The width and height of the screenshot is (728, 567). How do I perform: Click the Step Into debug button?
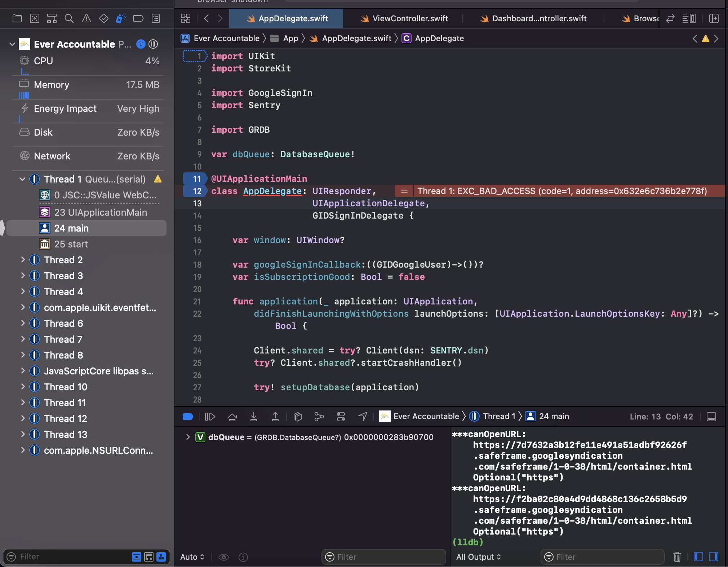pyautogui.click(x=253, y=417)
